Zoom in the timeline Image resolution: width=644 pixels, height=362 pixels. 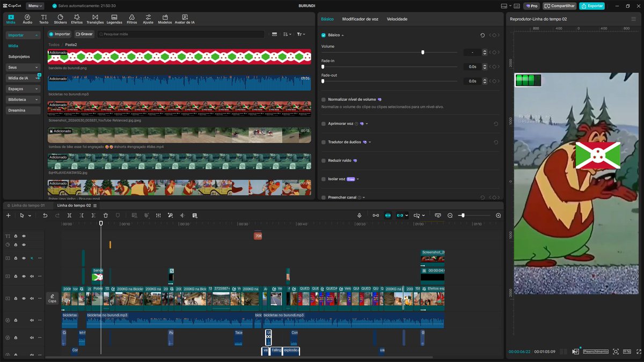(x=498, y=215)
